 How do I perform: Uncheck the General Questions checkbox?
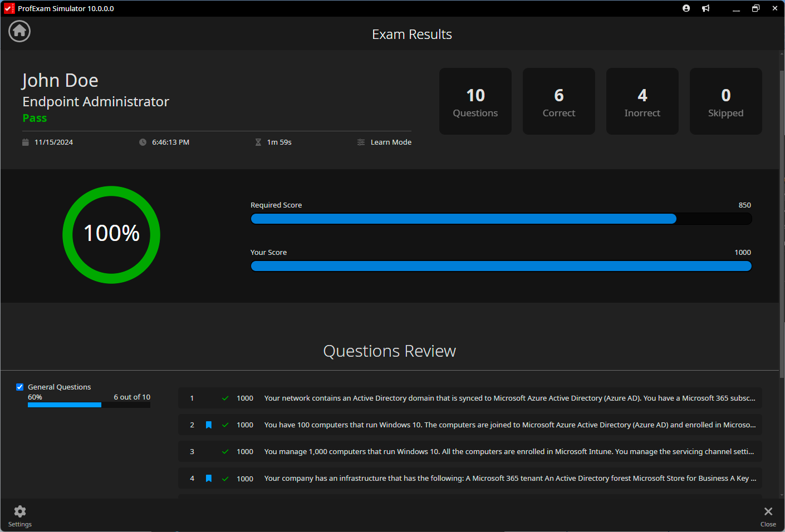coord(20,387)
